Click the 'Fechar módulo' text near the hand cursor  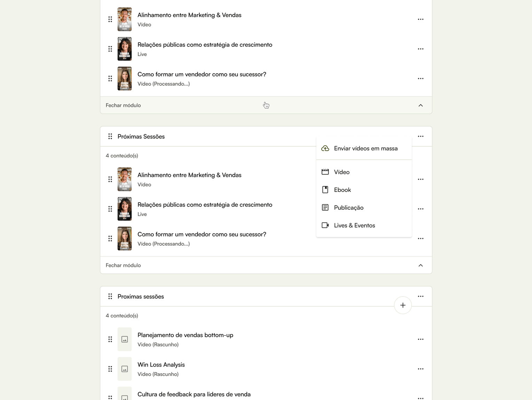coord(123,106)
